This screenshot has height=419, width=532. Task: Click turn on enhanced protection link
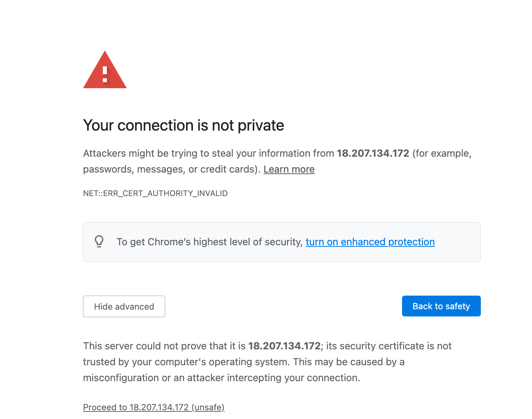click(370, 242)
